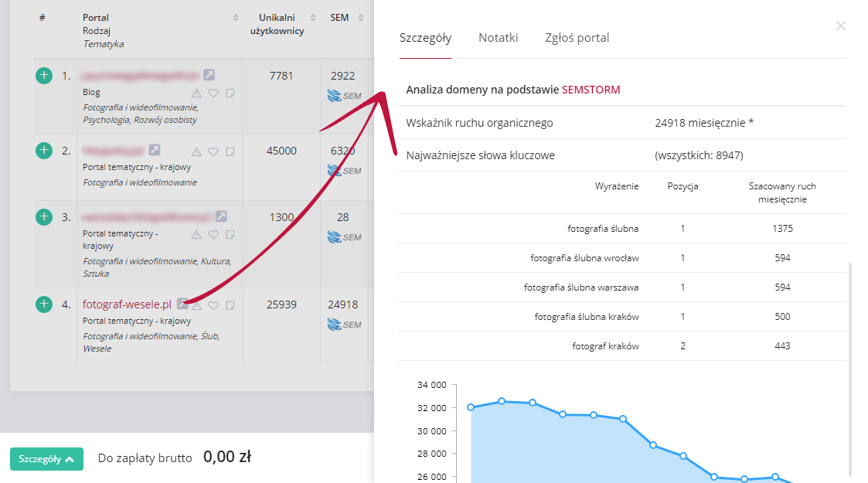Open the SEMSTORM link

tap(591, 90)
